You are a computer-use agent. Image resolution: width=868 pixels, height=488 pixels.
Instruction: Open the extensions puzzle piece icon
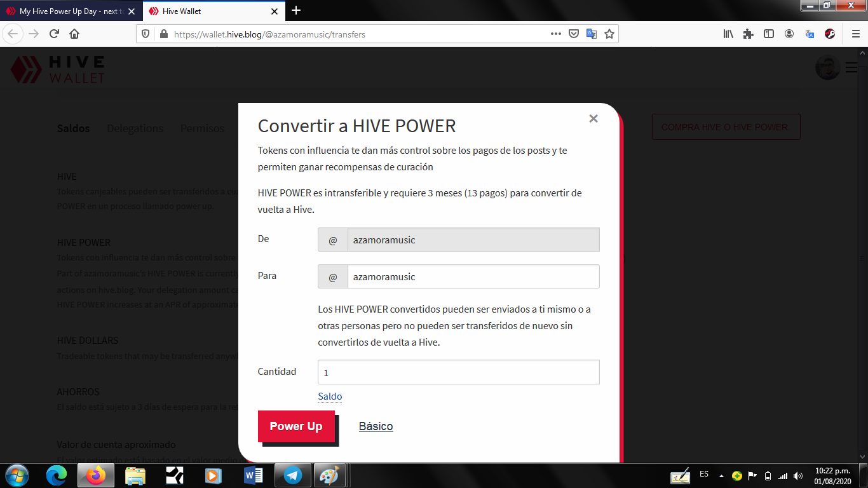(x=749, y=34)
